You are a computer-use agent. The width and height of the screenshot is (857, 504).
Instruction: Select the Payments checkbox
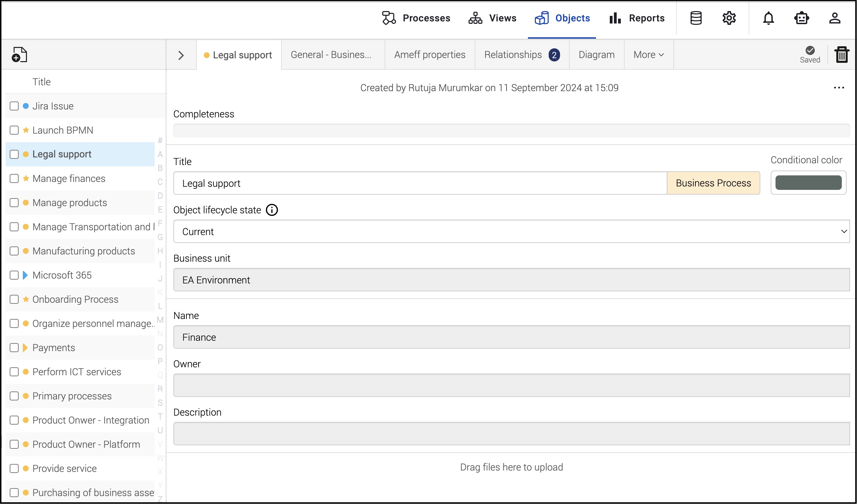[14, 348]
